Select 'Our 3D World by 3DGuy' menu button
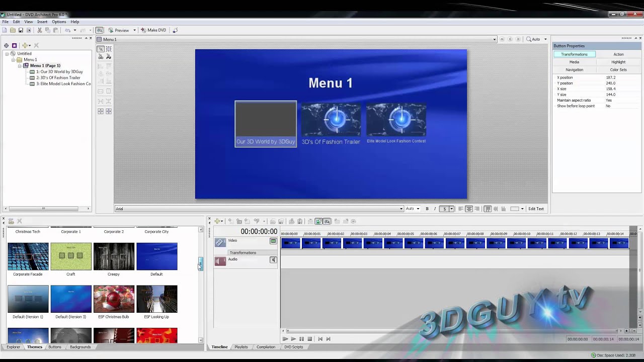 point(266,124)
